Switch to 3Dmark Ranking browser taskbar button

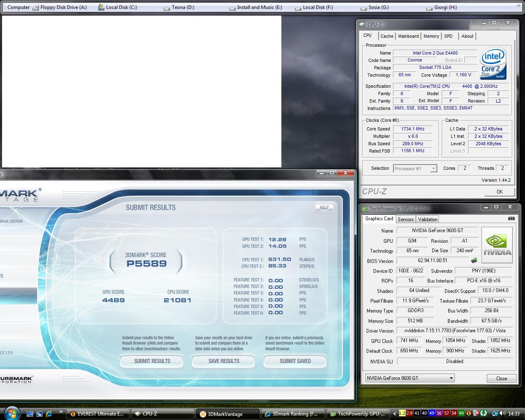[293, 414]
